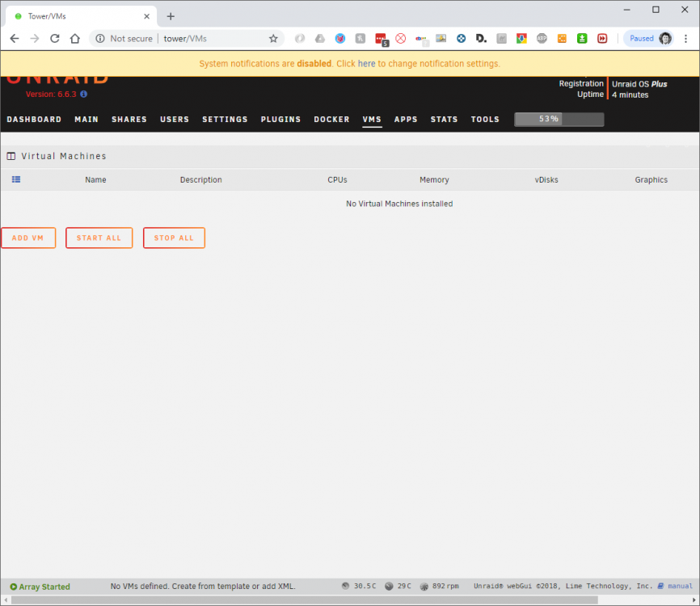700x606 pixels.
Task: Open the blue pig-face extension icon
Action: point(340,38)
